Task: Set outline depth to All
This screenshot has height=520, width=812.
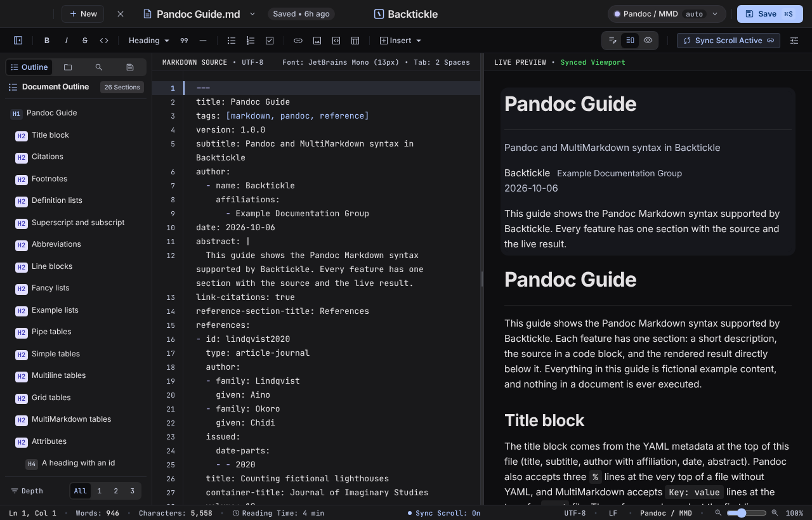Action: click(80, 491)
